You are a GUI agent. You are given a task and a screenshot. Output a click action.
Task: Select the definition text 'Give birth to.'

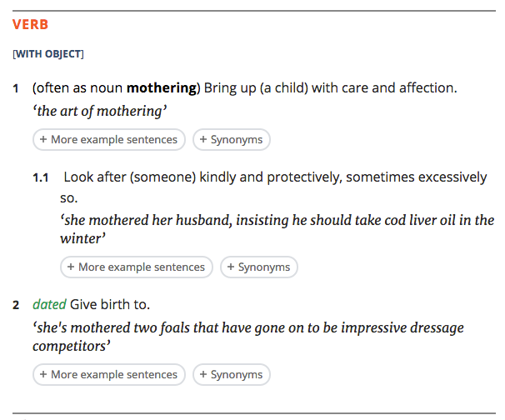pos(110,304)
